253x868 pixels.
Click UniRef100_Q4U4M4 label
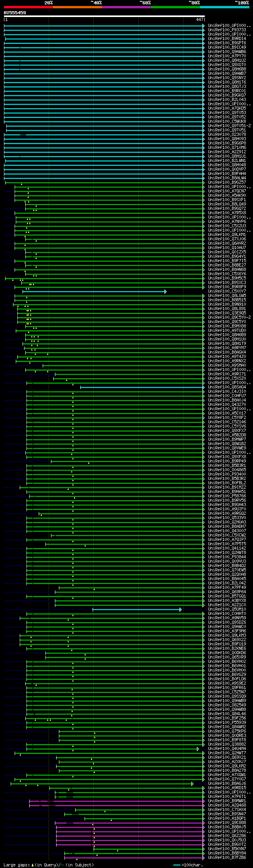(227, 748)
